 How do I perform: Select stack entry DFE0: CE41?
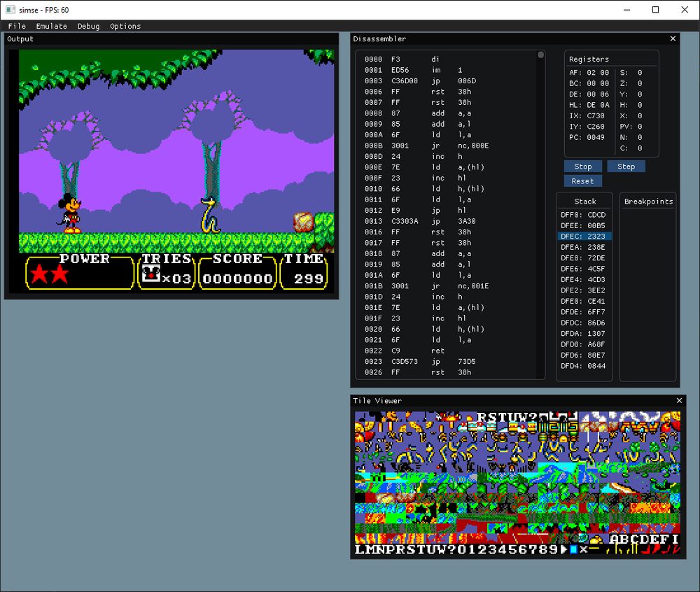[584, 301]
